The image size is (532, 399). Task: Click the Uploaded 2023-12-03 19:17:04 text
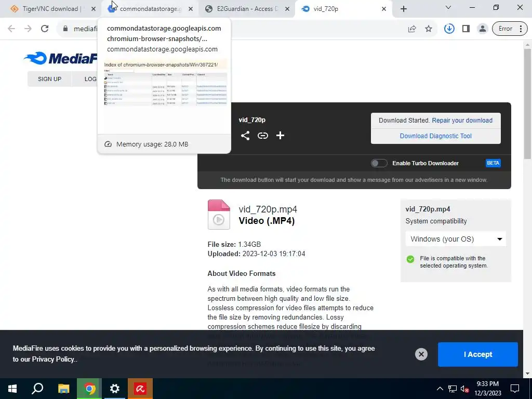coord(257,254)
